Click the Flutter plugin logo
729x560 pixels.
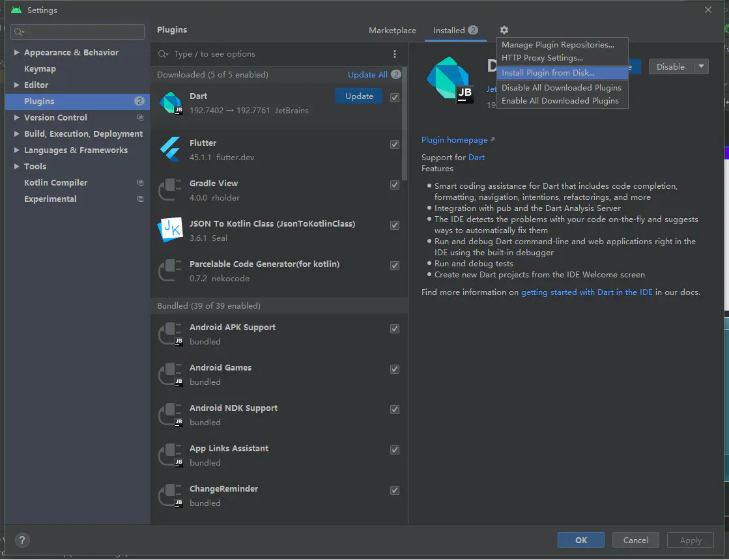point(171,149)
